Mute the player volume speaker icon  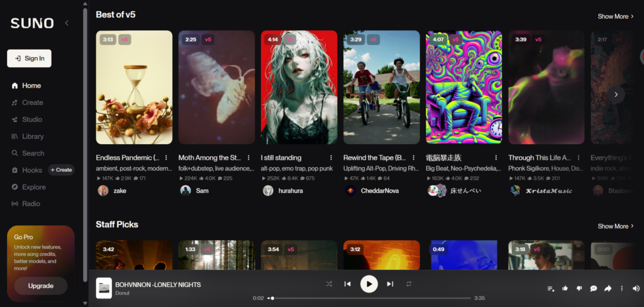(636, 288)
